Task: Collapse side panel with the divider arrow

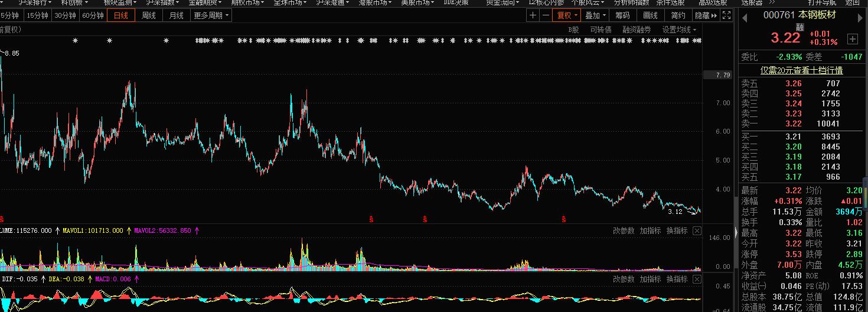Action: tap(736, 232)
